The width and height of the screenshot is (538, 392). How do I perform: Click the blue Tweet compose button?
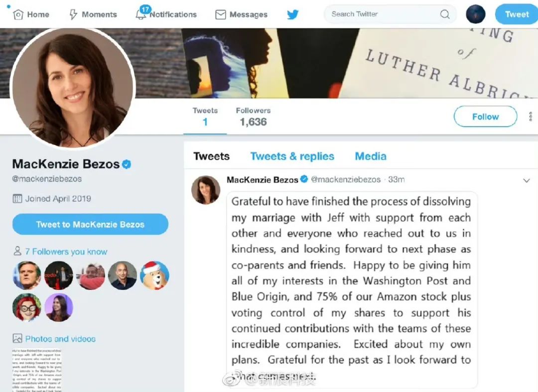[517, 14]
